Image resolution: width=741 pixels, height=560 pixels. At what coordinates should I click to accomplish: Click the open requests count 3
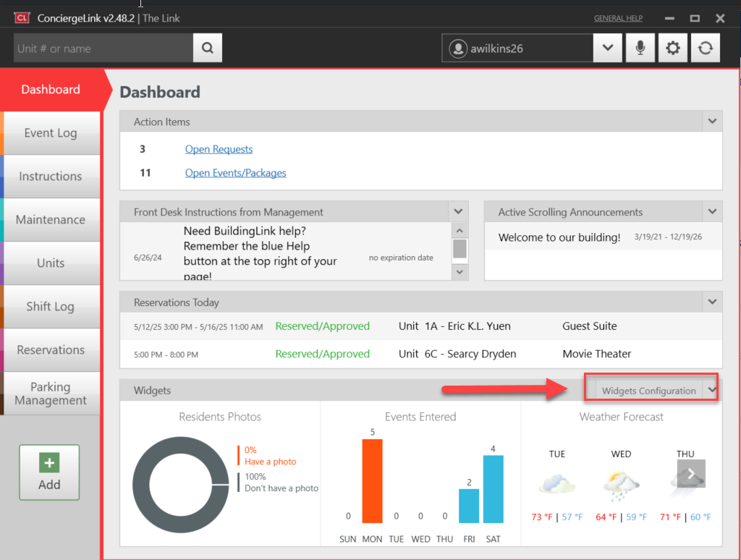click(x=143, y=149)
